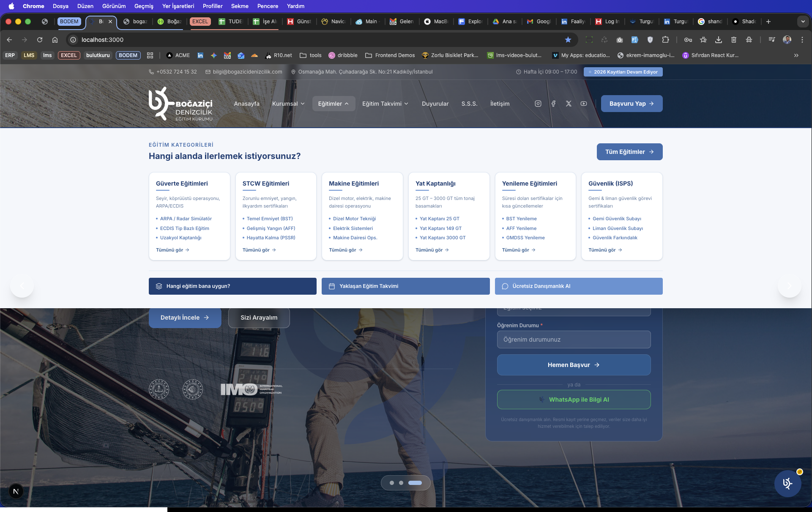Bookmark page with star icon

568,40
